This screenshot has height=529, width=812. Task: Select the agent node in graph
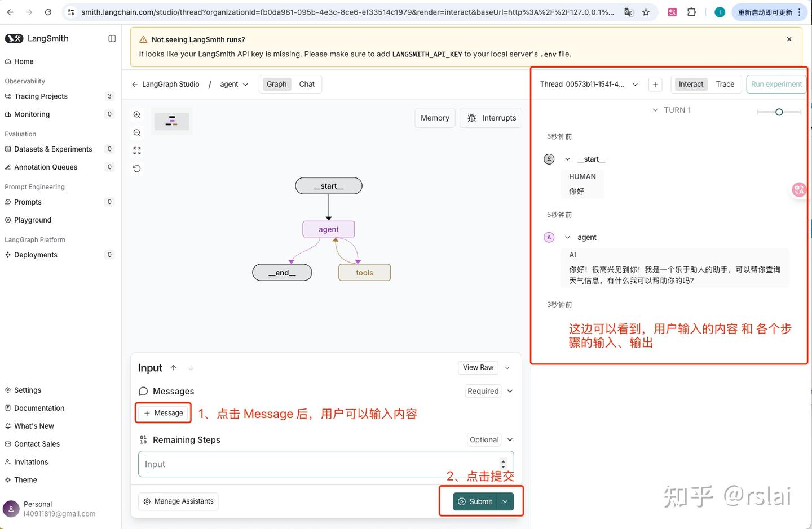(x=329, y=229)
